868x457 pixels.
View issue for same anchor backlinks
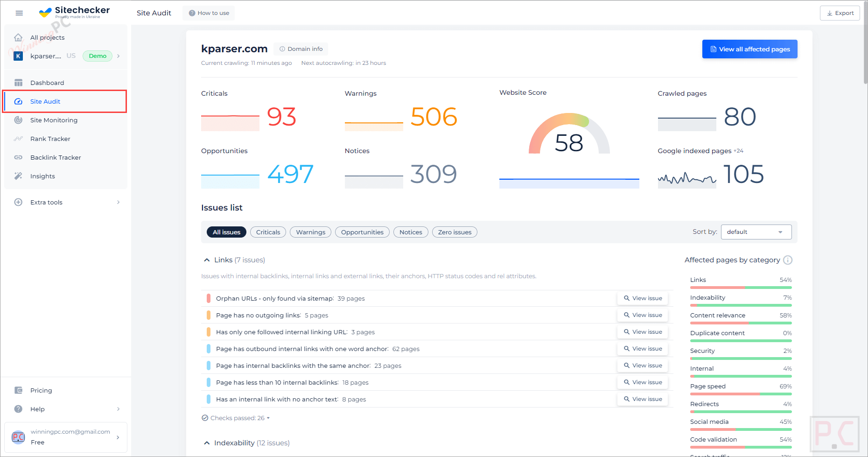(643, 366)
